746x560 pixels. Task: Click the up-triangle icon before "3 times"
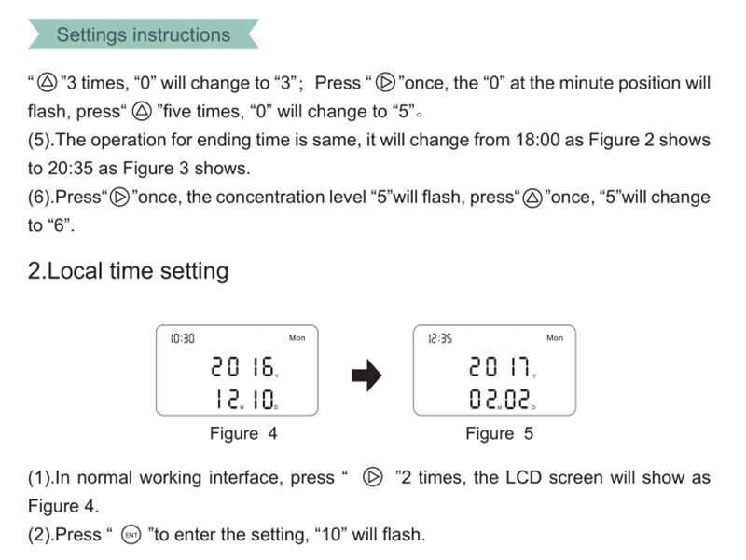(48, 82)
